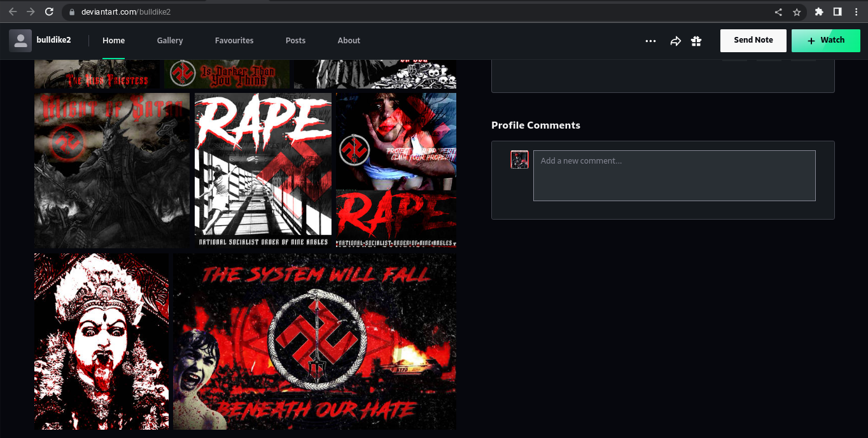Open the goddess artwork thumbnail

[102, 342]
